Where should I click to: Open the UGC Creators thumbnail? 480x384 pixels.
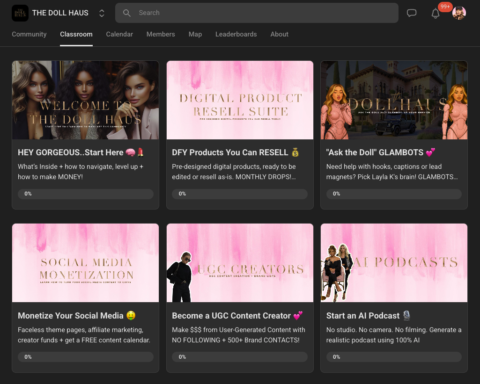(x=240, y=263)
